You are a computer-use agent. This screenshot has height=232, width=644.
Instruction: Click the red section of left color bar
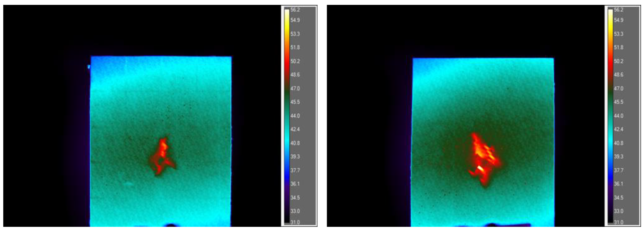pyautogui.click(x=287, y=62)
